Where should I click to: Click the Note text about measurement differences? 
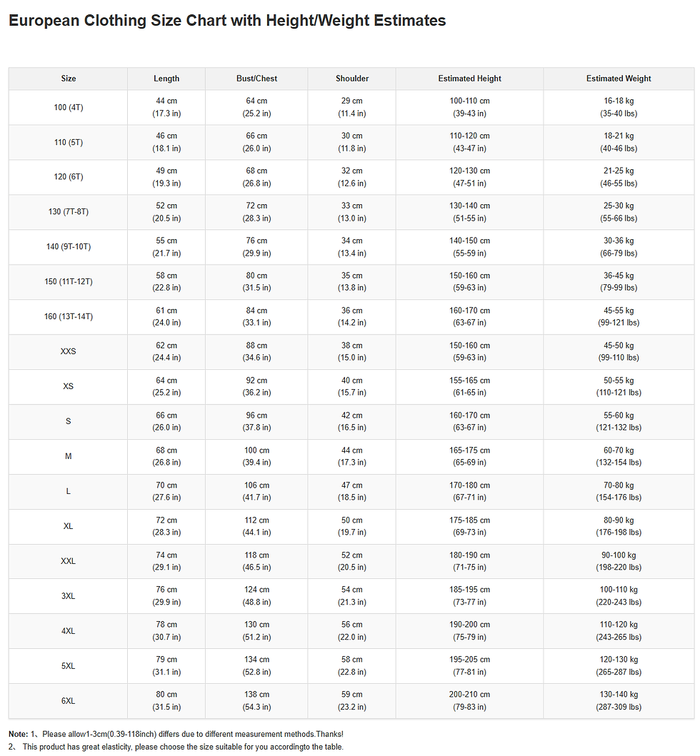tap(176, 735)
